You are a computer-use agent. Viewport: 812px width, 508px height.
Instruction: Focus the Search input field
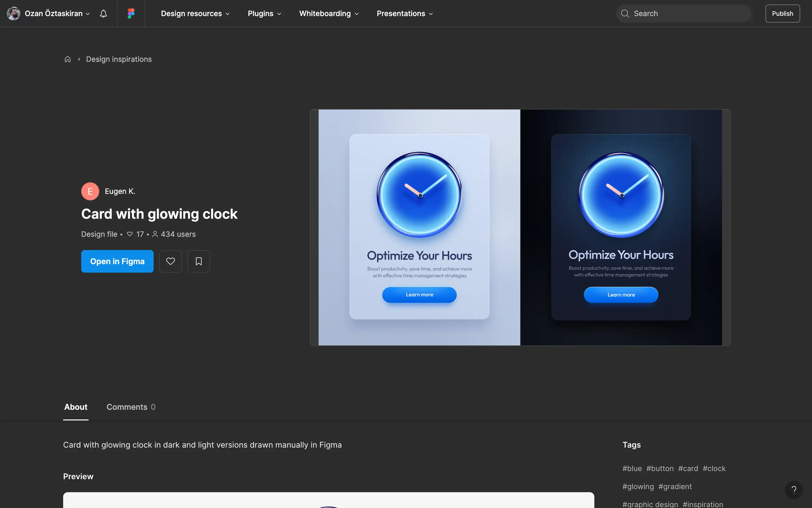(683, 14)
